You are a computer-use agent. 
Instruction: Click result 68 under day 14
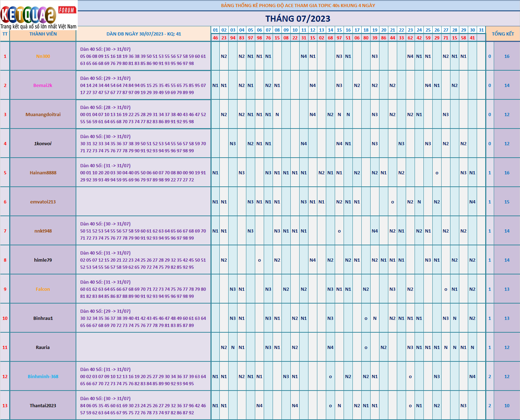pyautogui.click(x=330, y=38)
